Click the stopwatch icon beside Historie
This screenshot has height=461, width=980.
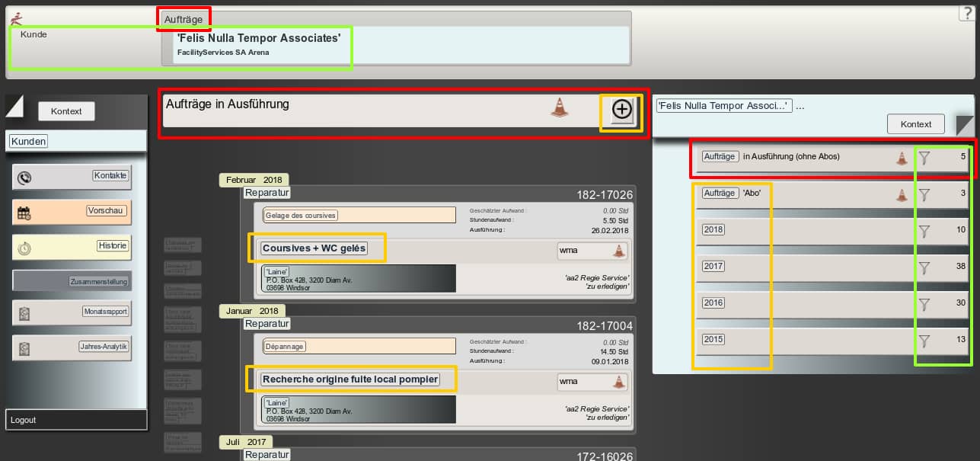[24, 248]
